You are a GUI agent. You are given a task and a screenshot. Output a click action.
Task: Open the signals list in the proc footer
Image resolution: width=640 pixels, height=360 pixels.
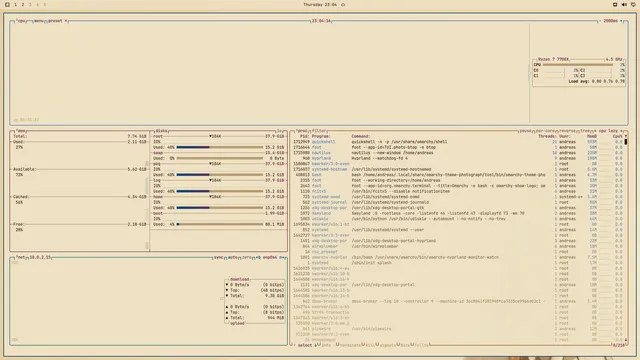coord(388,345)
